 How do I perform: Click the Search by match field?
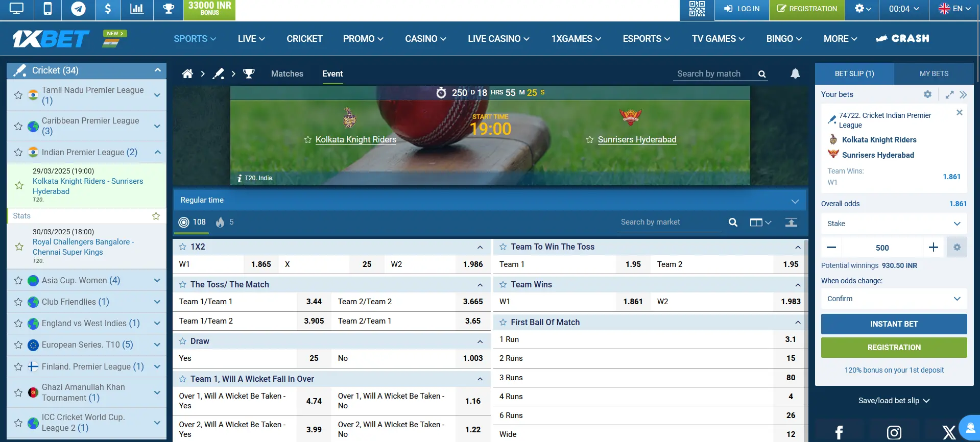click(x=714, y=74)
